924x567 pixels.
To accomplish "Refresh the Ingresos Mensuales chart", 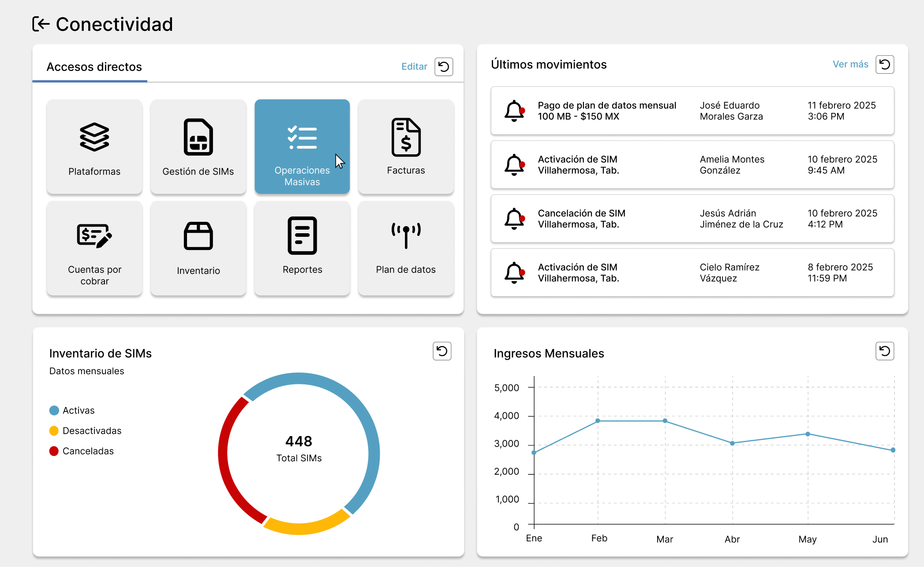I will [884, 351].
